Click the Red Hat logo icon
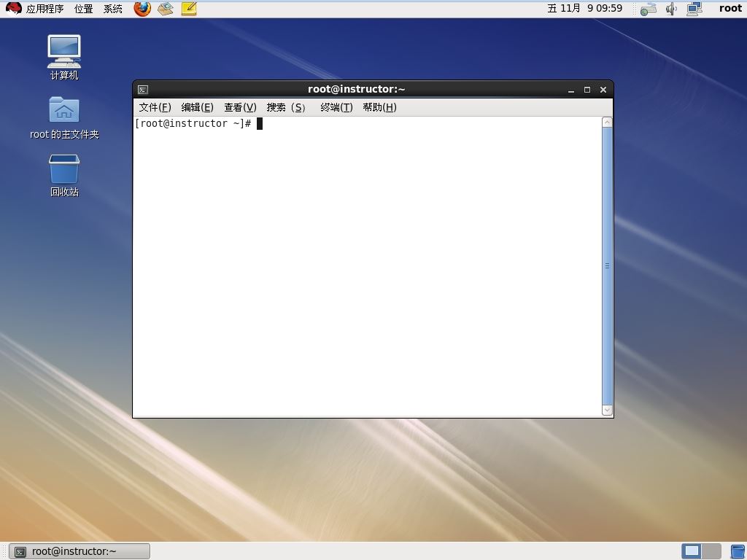The image size is (747, 560). coord(14,9)
